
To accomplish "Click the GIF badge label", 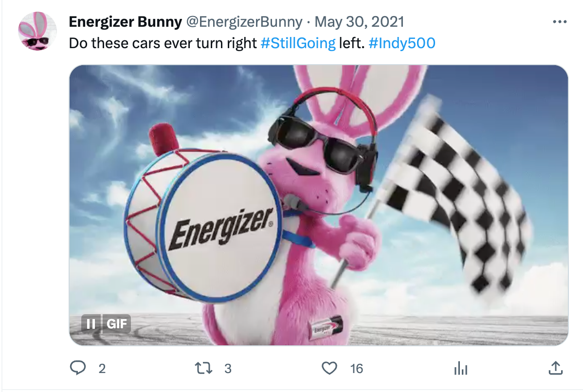I will (116, 323).
